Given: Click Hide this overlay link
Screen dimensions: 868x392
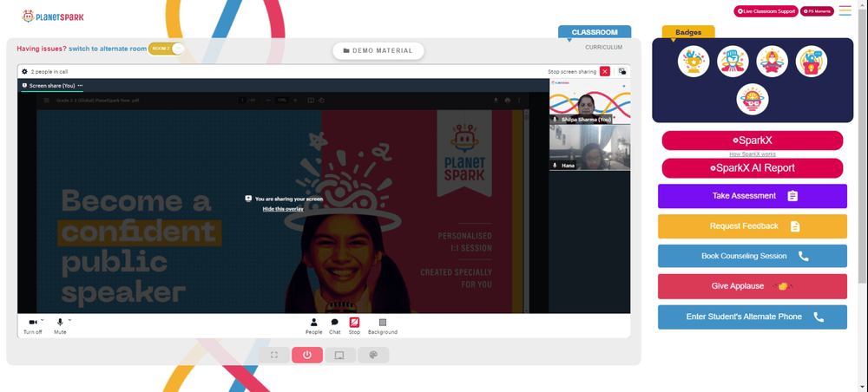Looking at the screenshot, I should [x=283, y=208].
